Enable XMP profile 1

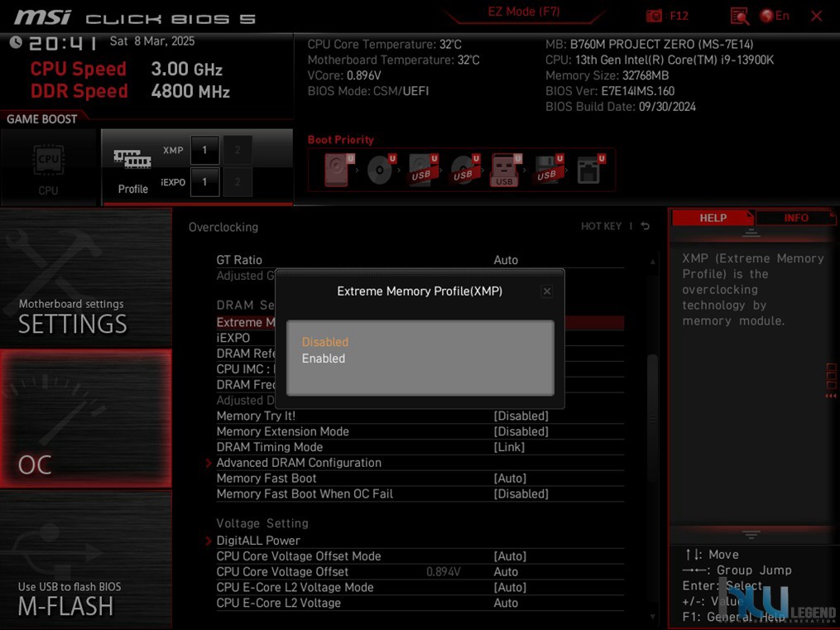(x=204, y=150)
